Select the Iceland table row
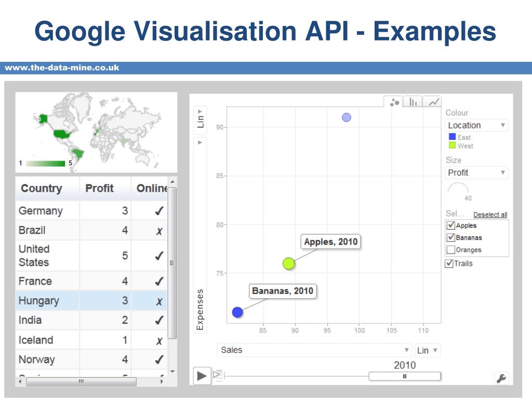The width and height of the screenshot is (532, 399). (91, 340)
